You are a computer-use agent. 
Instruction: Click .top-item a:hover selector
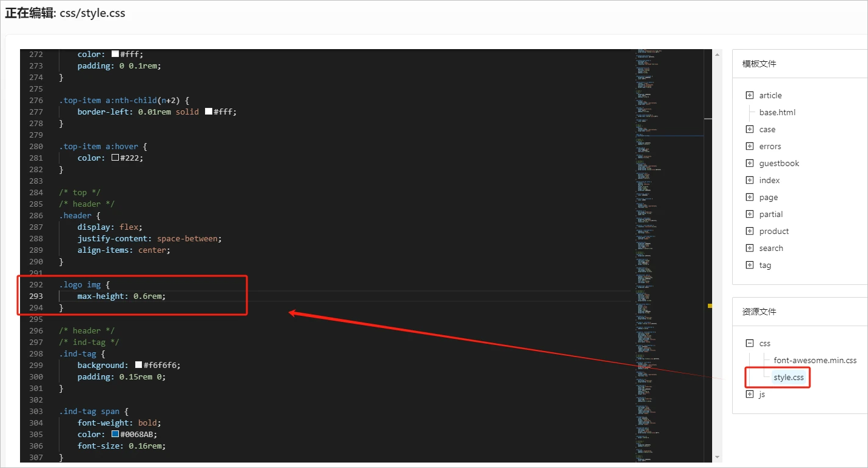tap(98, 146)
